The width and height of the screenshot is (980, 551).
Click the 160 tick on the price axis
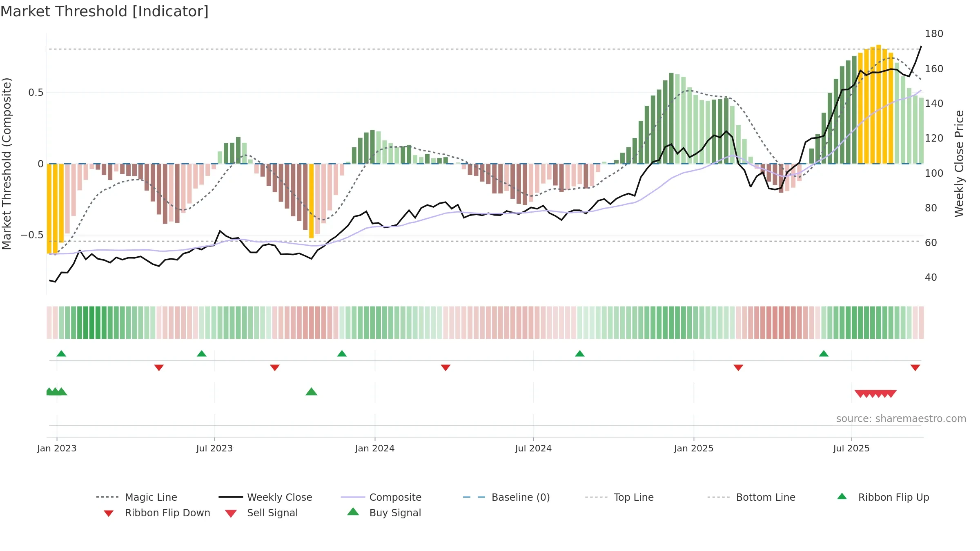click(x=934, y=69)
